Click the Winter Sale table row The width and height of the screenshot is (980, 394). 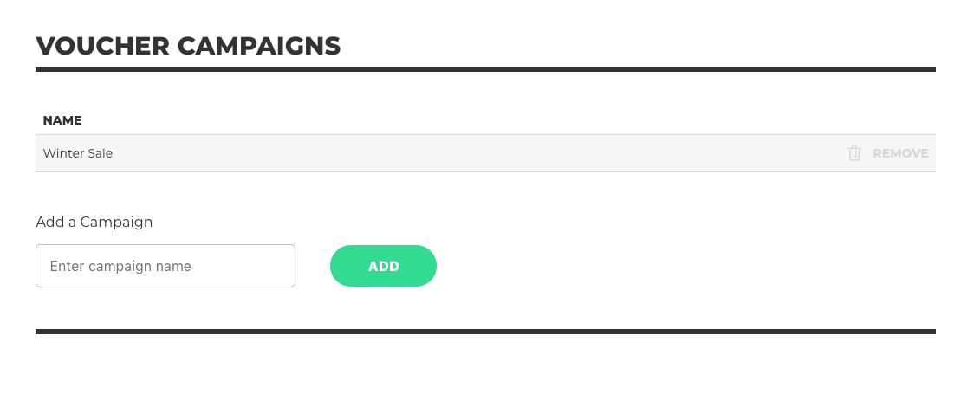485,153
